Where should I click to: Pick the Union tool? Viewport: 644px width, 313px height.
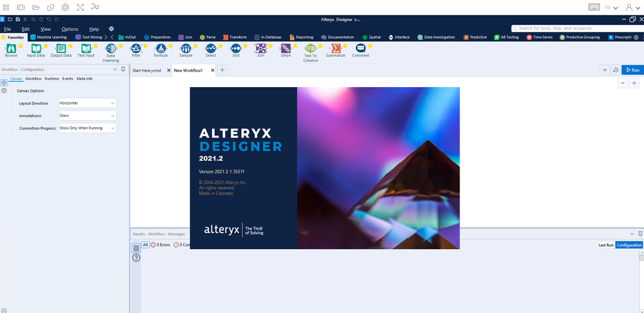[286, 48]
